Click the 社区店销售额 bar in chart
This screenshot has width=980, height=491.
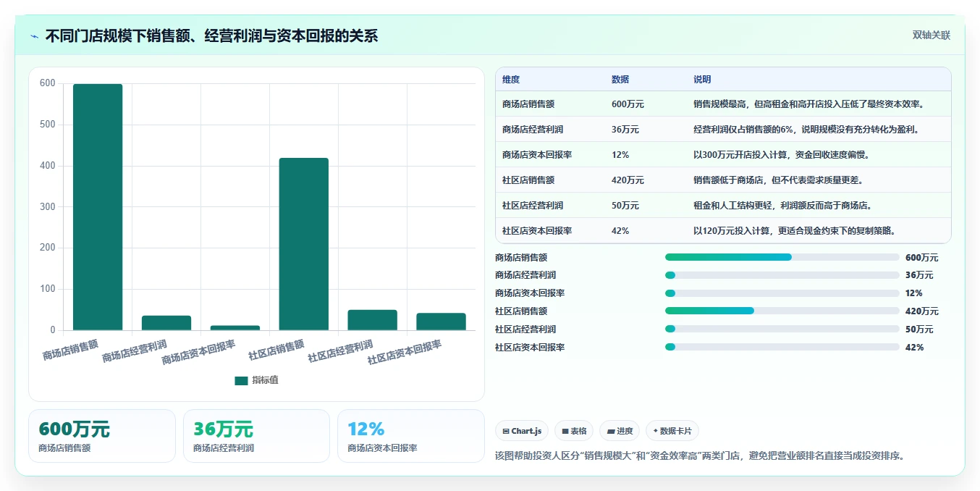304,244
